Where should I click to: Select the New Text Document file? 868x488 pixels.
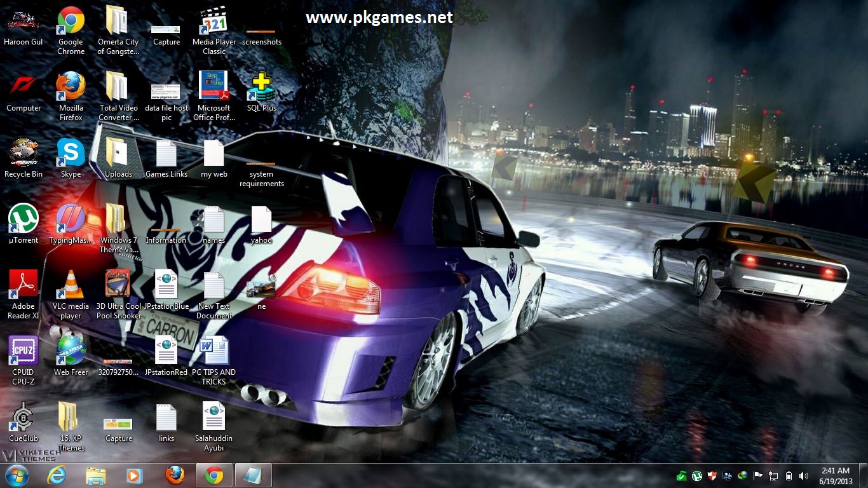point(214,294)
